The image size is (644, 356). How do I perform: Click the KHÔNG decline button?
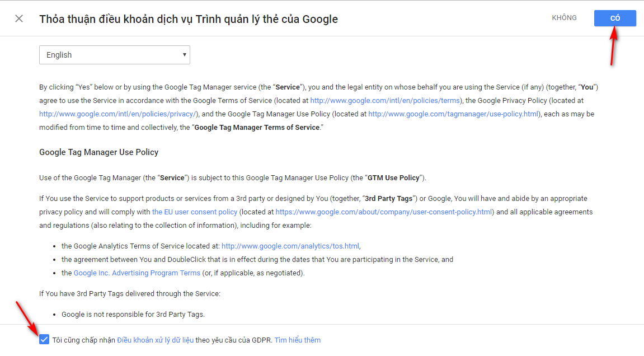pyautogui.click(x=564, y=18)
